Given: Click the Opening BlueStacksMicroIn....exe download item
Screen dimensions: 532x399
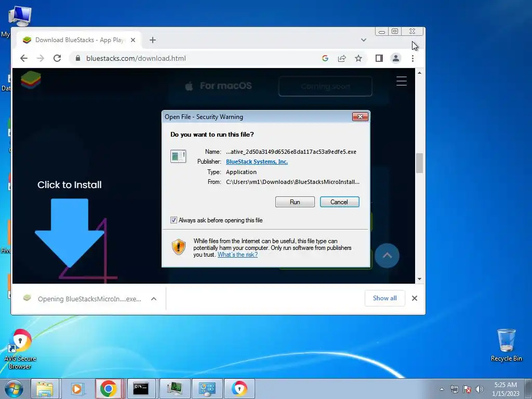Looking at the screenshot, I should pyautogui.click(x=83, y=299).
